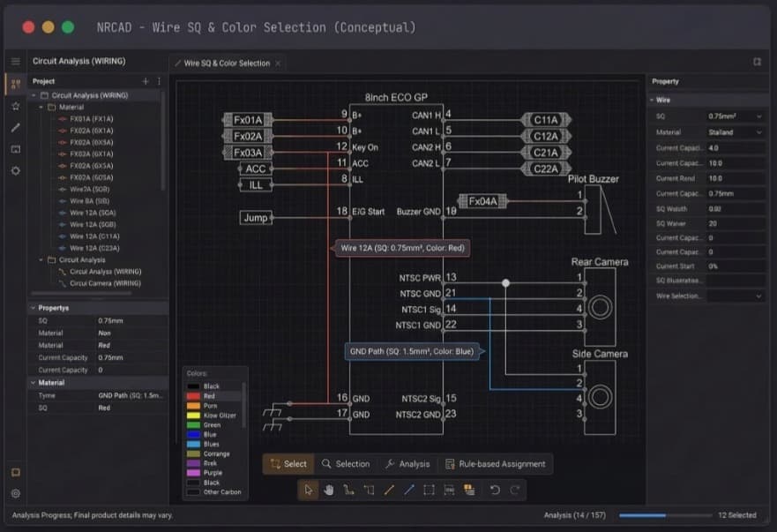Click the expand icon at top right
Screen dimensions: 777x532
[x=757, y=62]
